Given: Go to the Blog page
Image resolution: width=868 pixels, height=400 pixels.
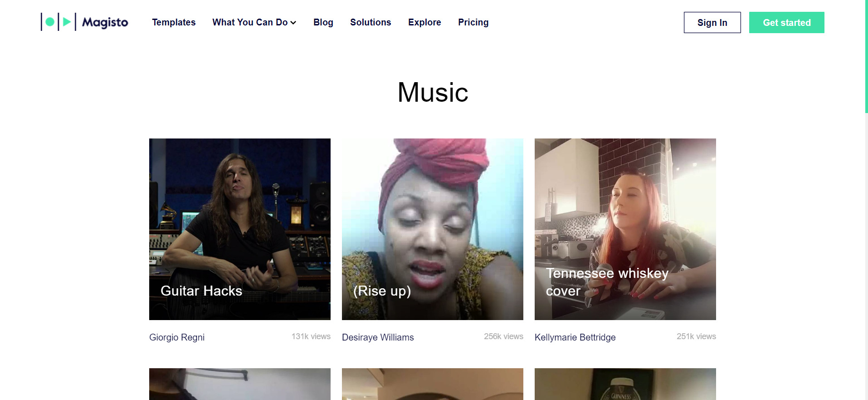Looking at the screenshot, I should pyautogui.click(x=323, y=22).
